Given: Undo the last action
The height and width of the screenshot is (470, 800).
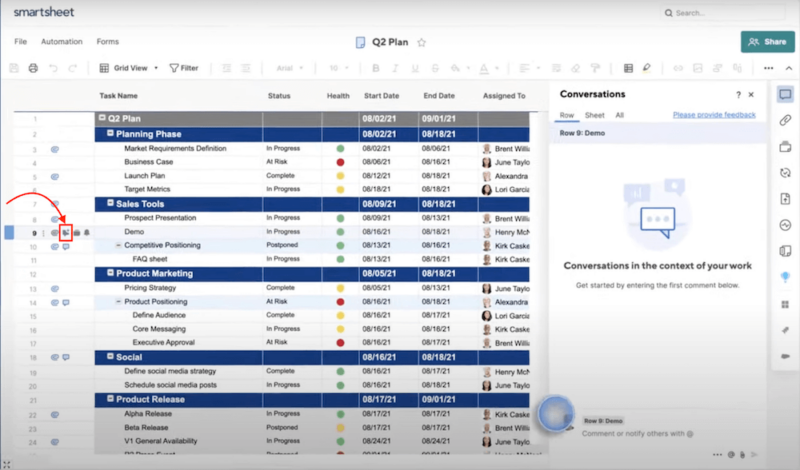Looking at the screenshot, I should 53,68.
